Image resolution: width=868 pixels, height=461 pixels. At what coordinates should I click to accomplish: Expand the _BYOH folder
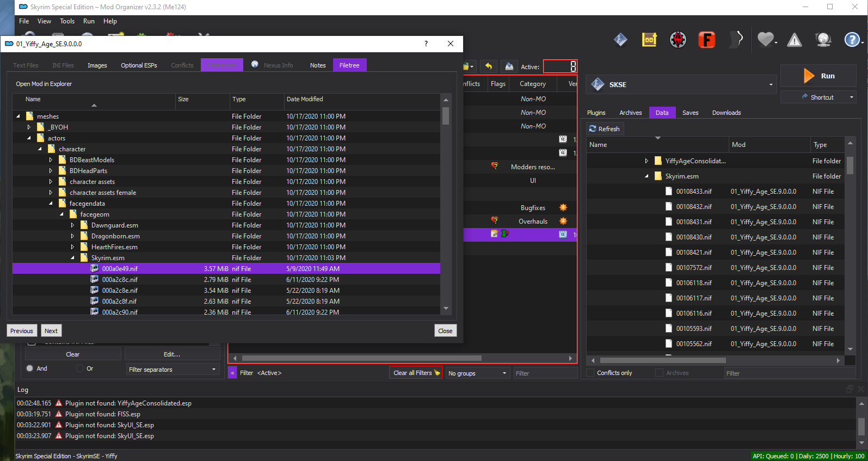[x=29, y=127]
